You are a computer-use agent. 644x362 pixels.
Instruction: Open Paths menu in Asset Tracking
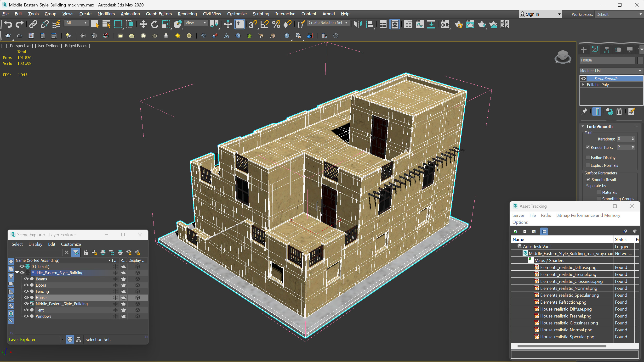[x=546, y=215]
